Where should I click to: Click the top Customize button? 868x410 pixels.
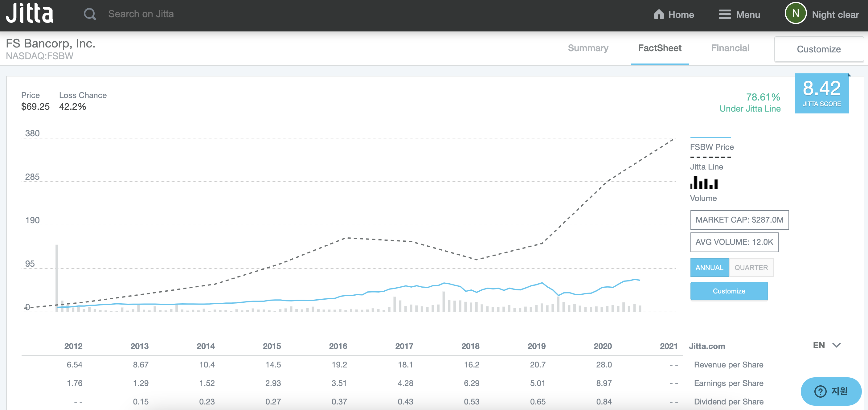coord(818,49)
